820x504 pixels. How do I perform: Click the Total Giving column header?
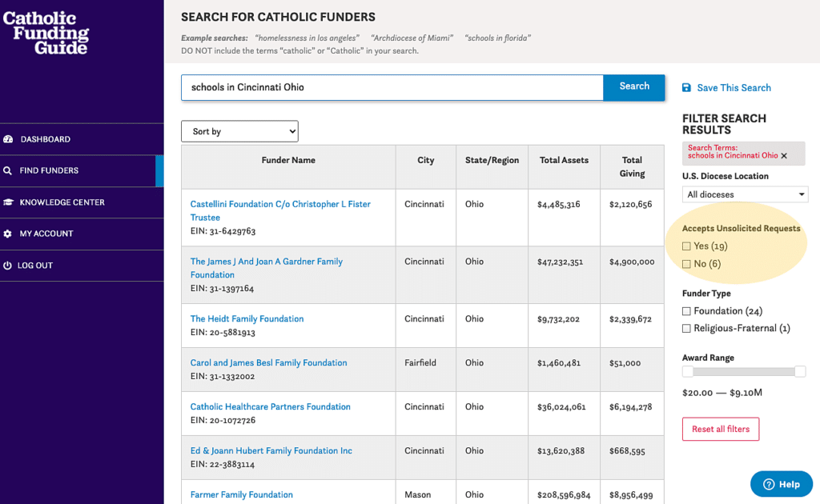633,166
